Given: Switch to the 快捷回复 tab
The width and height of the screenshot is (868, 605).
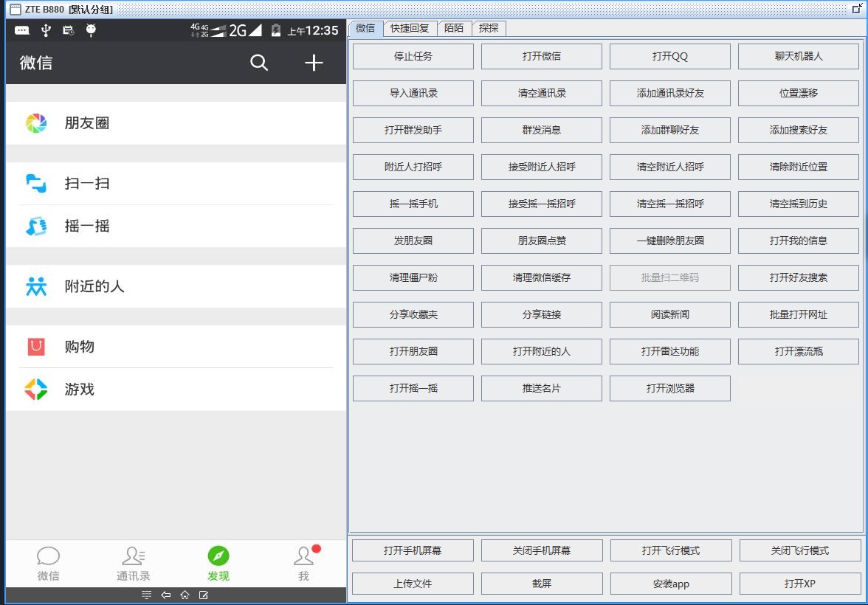Looking at the screenshot, I should pos(410,28).
